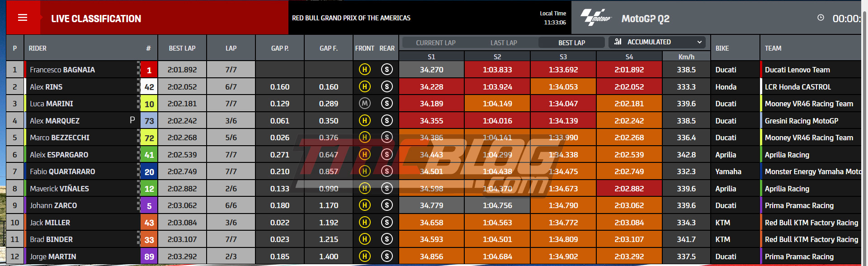Click Marini's front tyre M icon

point(365,104)
